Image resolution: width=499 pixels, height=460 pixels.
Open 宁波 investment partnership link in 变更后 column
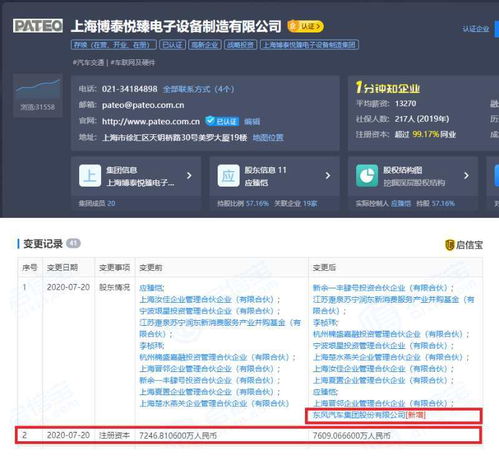(x=380, y=346)
